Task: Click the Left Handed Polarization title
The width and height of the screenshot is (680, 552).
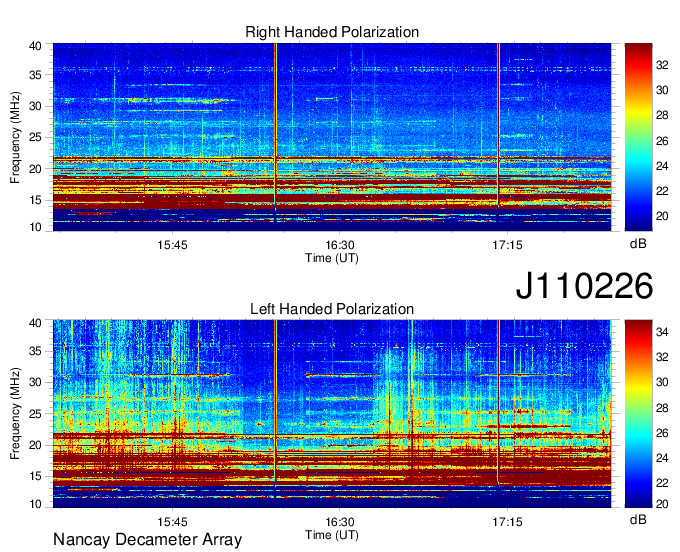Action: coord(332,309)
